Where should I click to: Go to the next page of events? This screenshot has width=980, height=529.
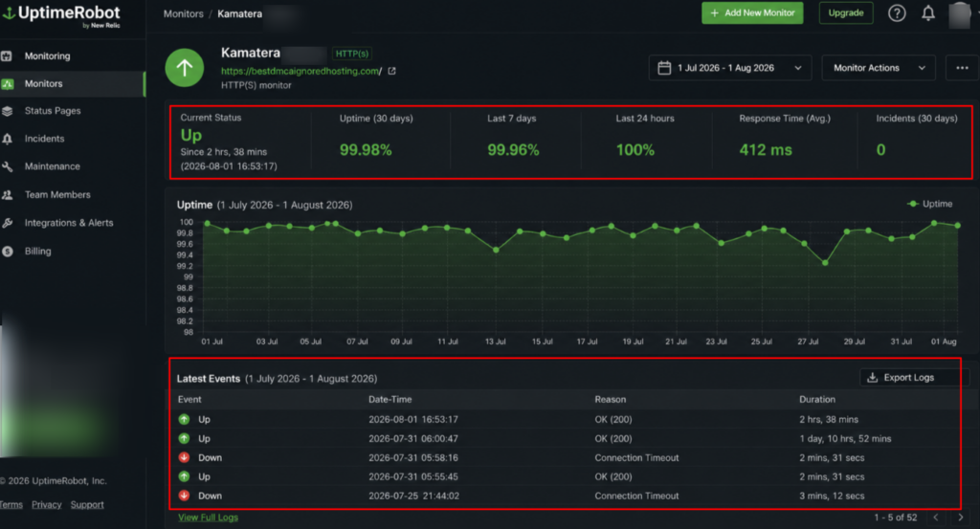coord(961,518)
